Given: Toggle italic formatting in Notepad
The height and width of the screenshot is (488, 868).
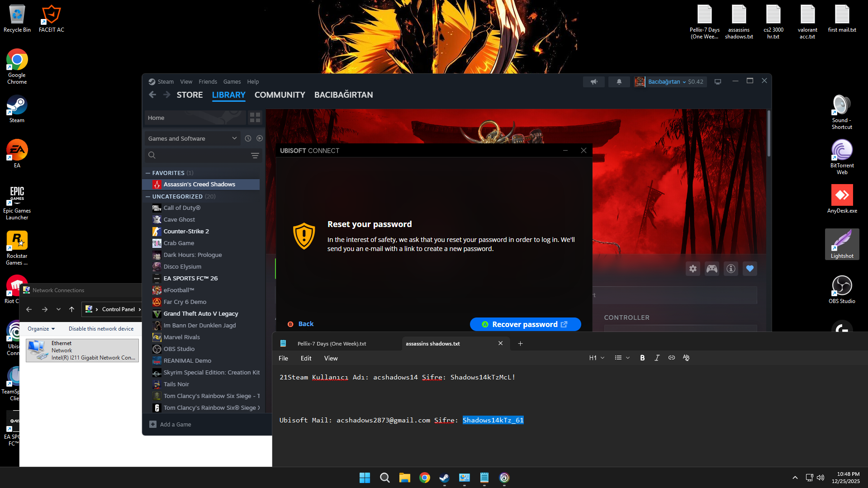Looking at the screenshot, I should click(657, 358).
